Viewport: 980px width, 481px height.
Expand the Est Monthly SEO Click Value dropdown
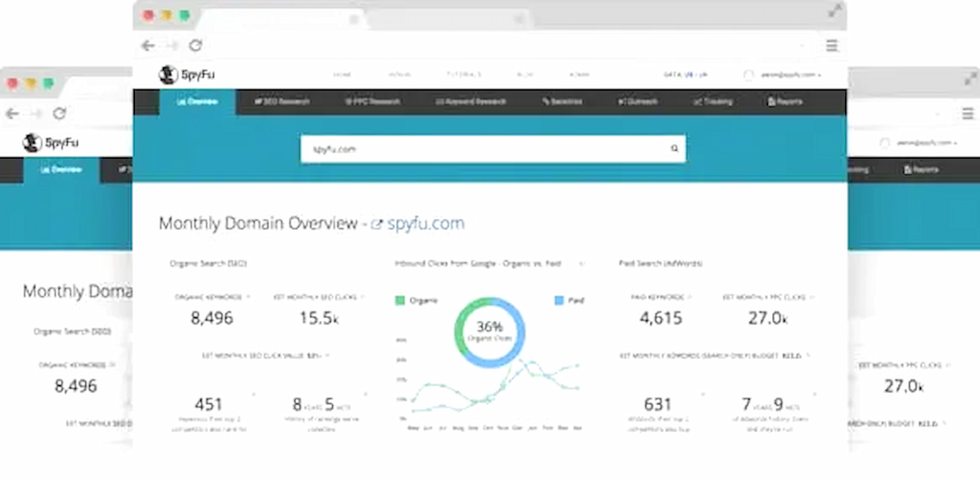click(x=327, y=355)
